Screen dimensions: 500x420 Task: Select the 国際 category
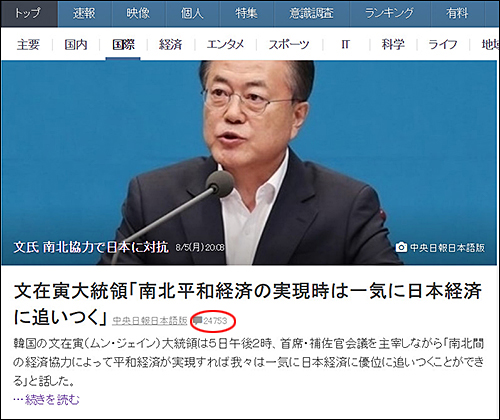123,44
